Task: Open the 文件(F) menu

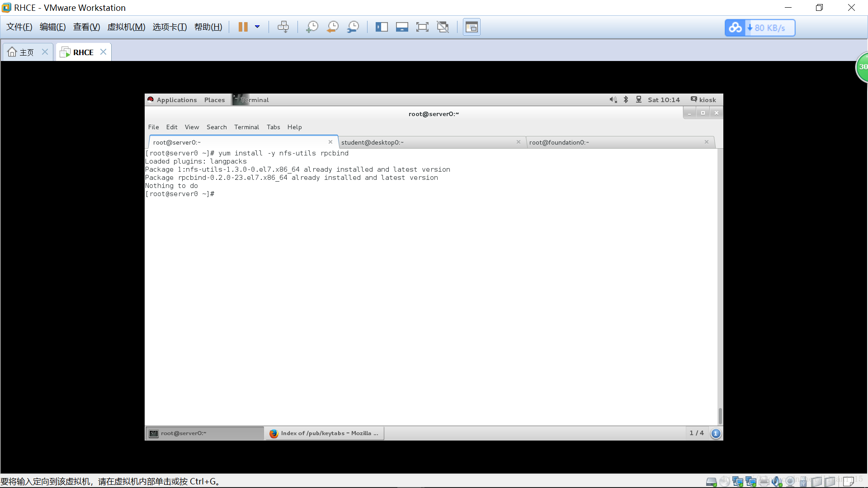Action: coord(19,27)
